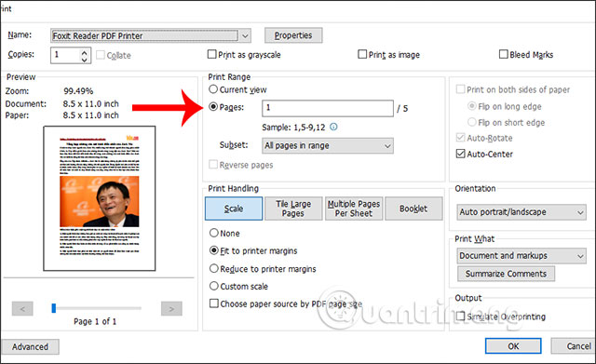Screen dimensions: 596x364
Task: Click the Properties button
Action: tap(293, 35)
